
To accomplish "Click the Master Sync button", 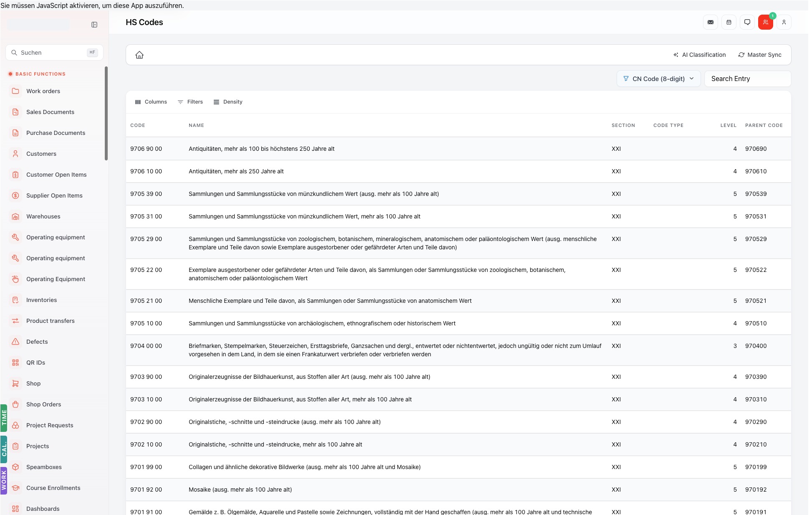I will coord(760,55).
